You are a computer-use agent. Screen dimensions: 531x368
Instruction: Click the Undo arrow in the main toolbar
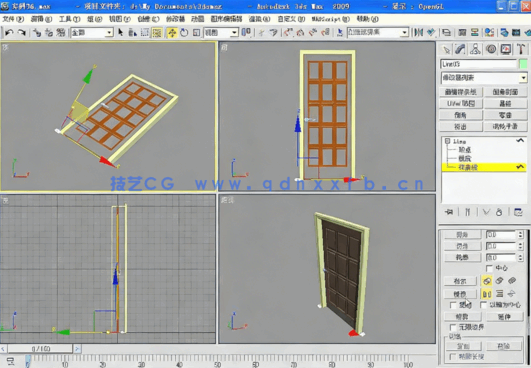(x=9, y=33)
